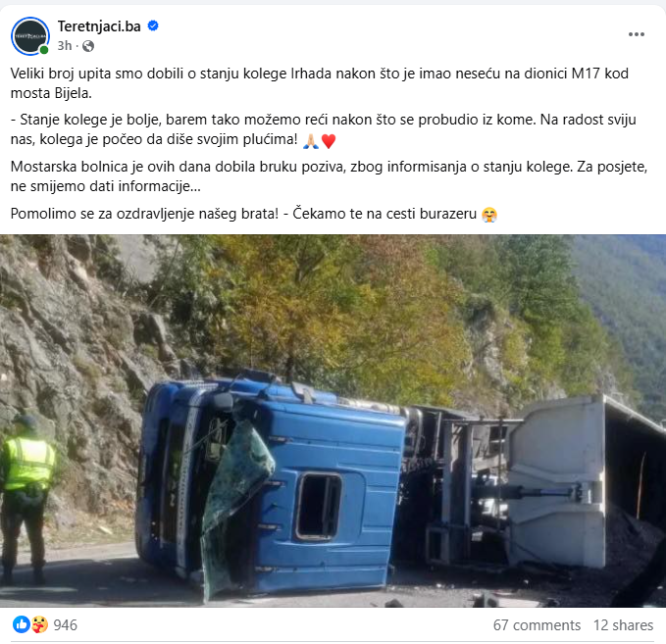
Task: Click the 'Stanje kolege je bolje' paragraph
Action: click(x=324, y=129)
